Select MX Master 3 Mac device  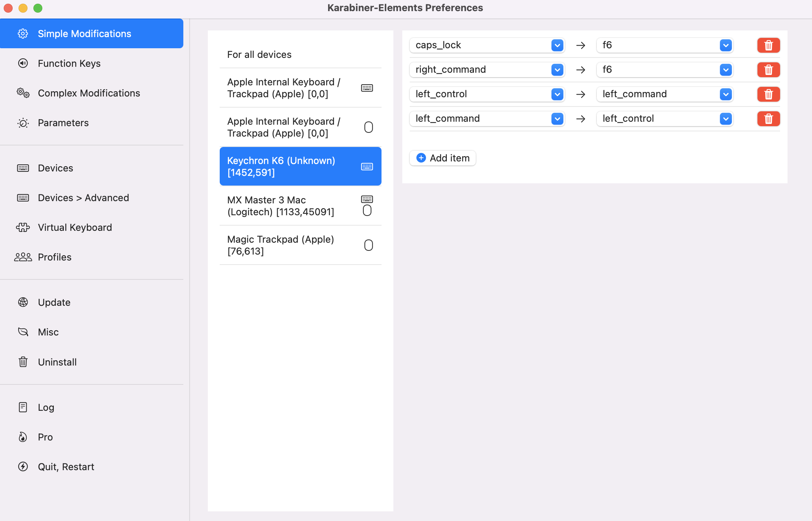pyautogui.click(x=281, y=206)
